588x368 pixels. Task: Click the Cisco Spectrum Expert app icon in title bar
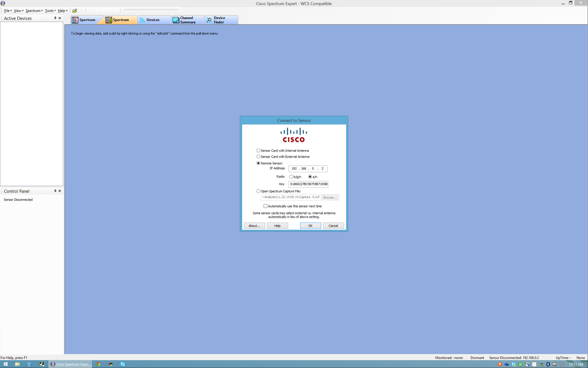tap(3, 3)
